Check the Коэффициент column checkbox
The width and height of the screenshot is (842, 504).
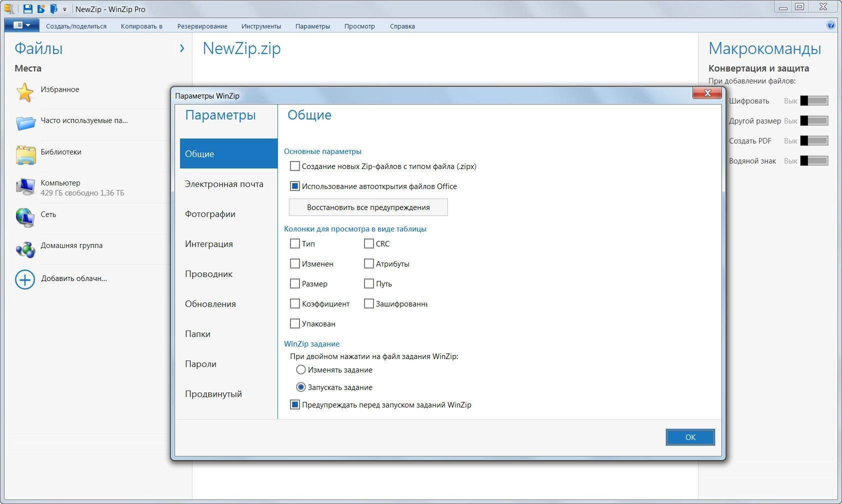coord(295,303)
